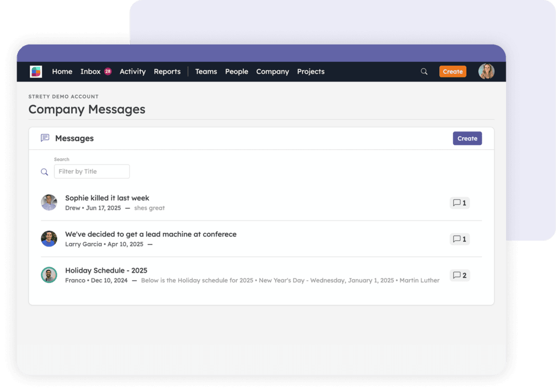Click the Messages panel speech bubble icon
Viewport: 556px width, 392px height.
pos(45,138)
